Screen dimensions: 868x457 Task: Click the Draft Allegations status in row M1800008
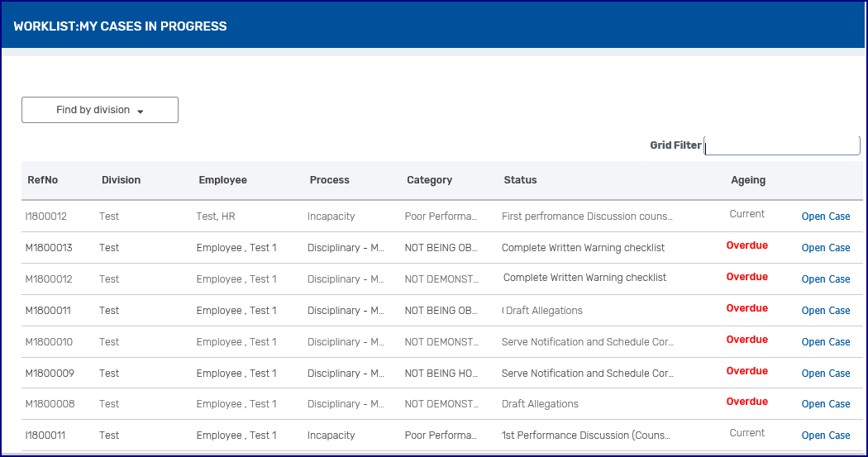pyautogui.click(x=540, y=404)
